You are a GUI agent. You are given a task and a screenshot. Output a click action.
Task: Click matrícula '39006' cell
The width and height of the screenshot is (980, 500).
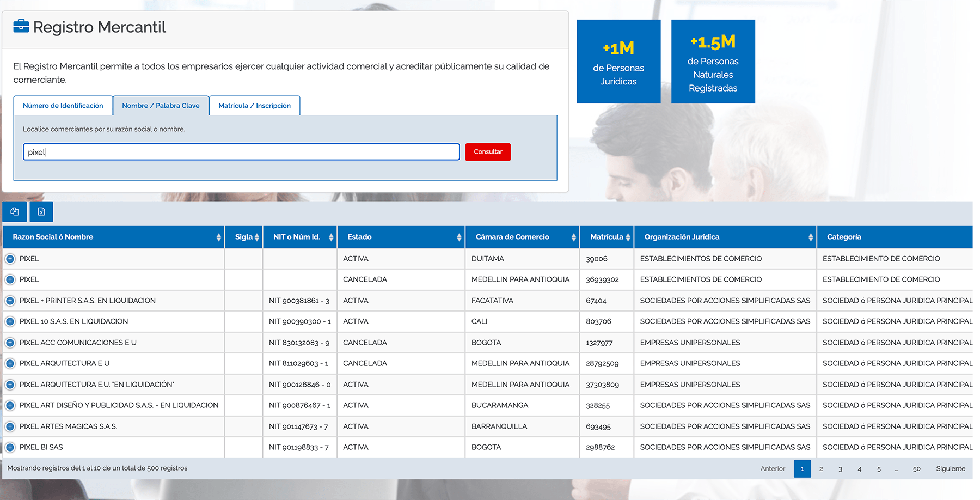(x=607, y=259)
